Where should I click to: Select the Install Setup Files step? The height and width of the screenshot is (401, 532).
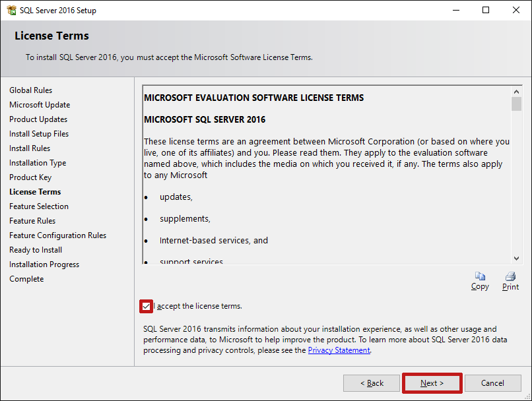(38, 133)
